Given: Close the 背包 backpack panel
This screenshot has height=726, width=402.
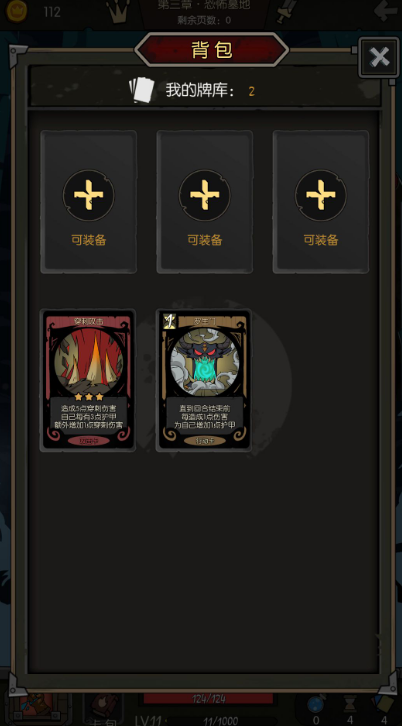Looking at the screenshot, I should (x=379, y=57).
